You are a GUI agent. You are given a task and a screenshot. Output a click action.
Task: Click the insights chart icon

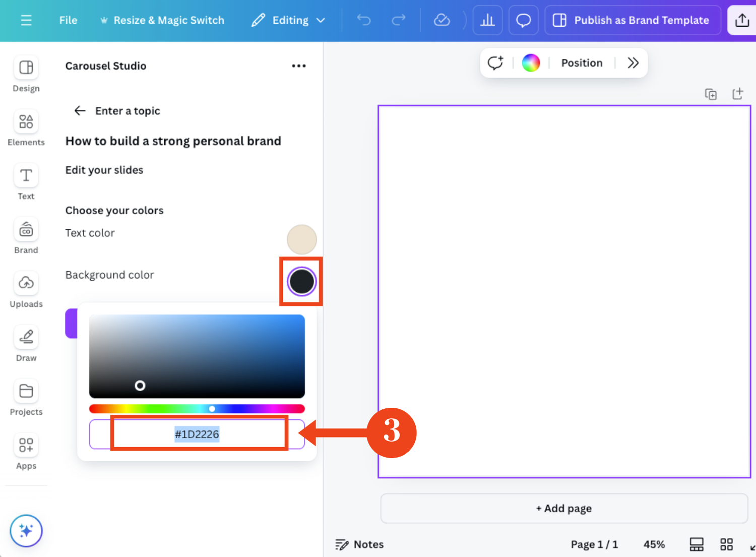pyautogui.click(x=487, y=20)
